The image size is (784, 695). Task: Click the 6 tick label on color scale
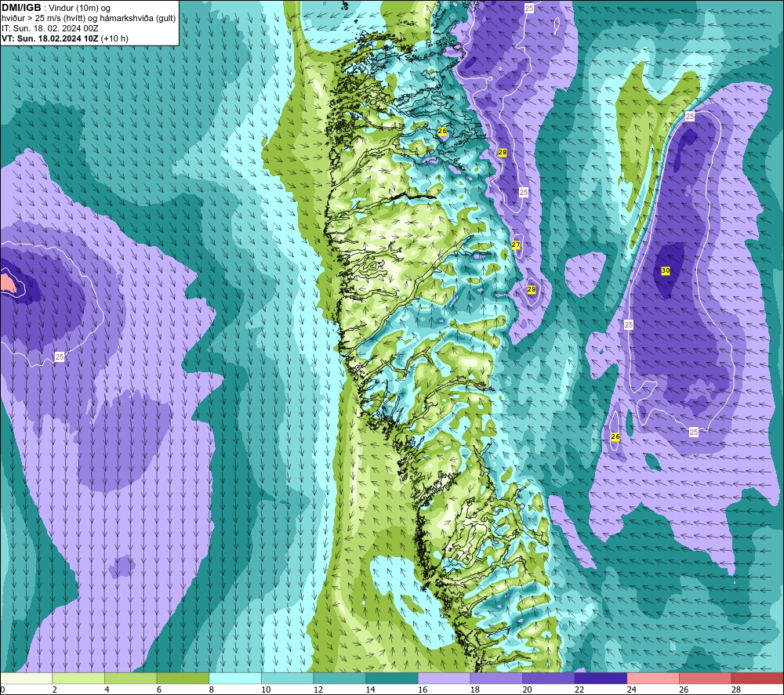[x=158, y=690]
